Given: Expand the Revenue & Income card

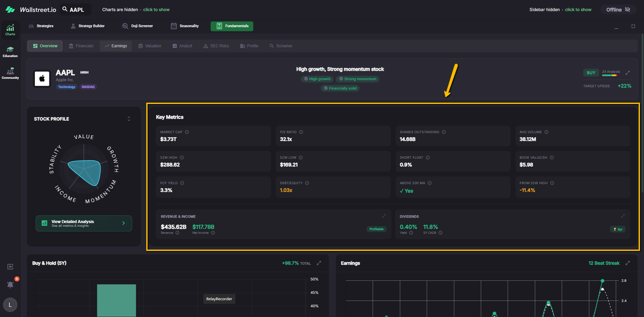Looking at the screenshot, I should click(x=384, y=216).
